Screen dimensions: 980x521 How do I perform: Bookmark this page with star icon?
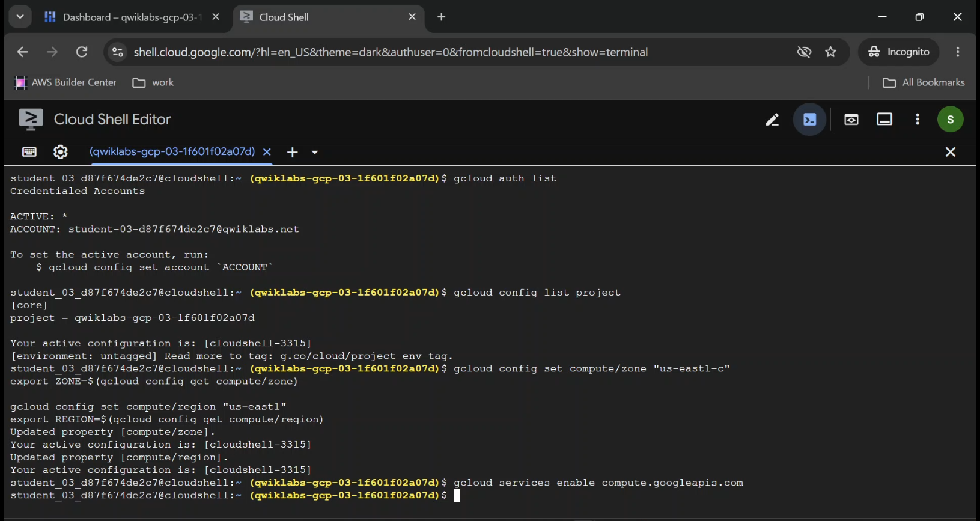click(831, 52)
